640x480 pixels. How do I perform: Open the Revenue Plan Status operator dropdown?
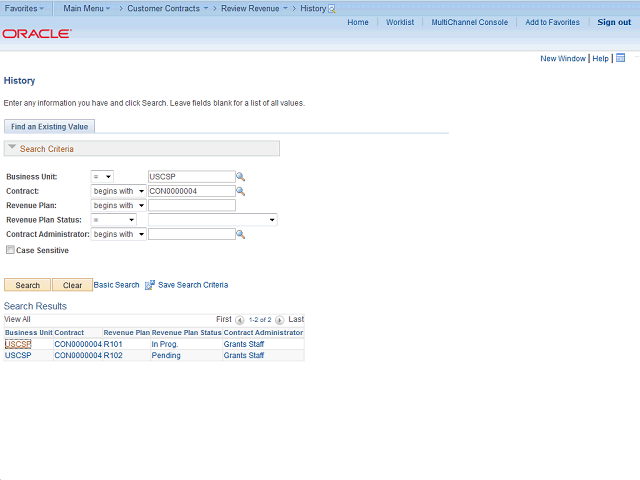coord(113,220)
